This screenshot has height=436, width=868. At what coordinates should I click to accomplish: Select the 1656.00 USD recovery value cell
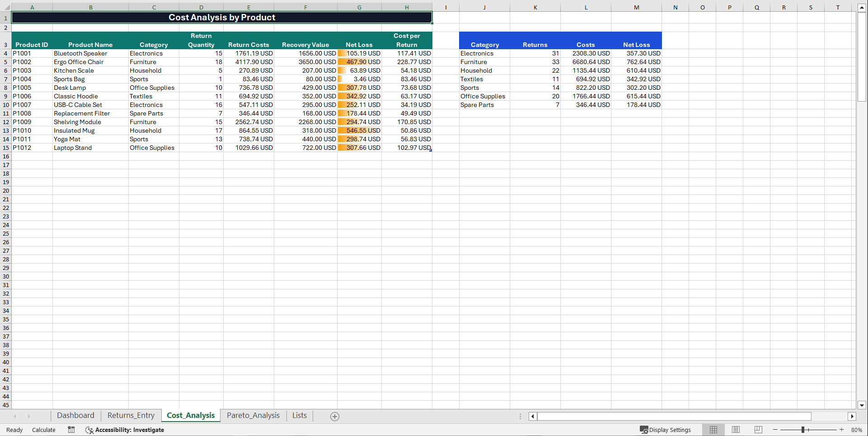[x=305, y=53]
